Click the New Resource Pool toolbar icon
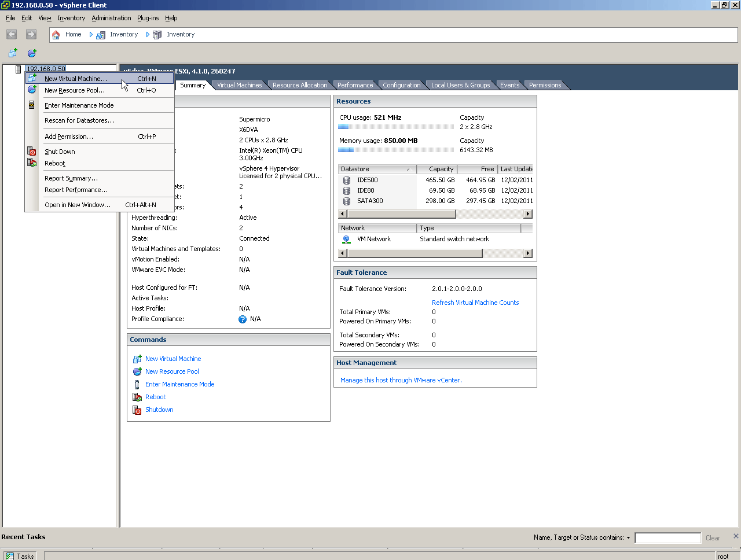The width and height of the screenshot is (741, 560). (32, 53)
